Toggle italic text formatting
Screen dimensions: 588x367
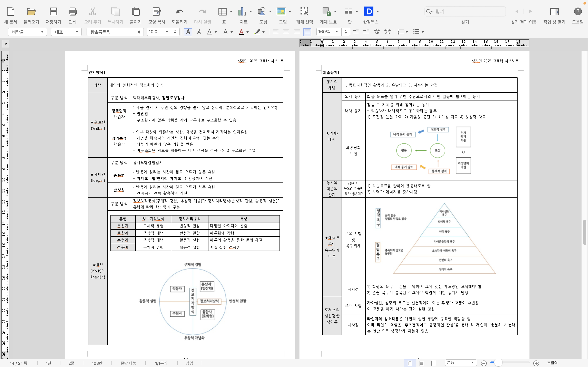click(x=199, y=32)
